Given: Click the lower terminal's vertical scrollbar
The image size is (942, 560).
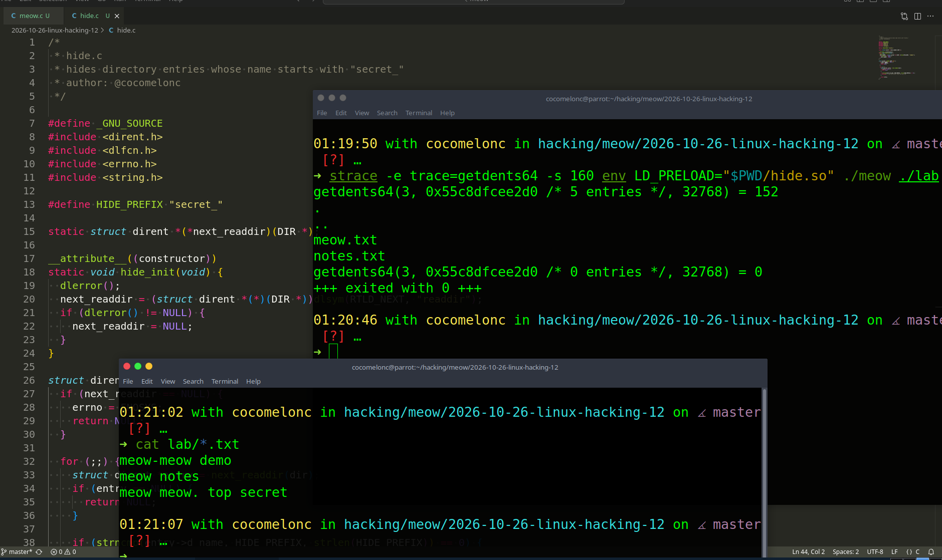Looking at the screenshot, I should [765, 472].
